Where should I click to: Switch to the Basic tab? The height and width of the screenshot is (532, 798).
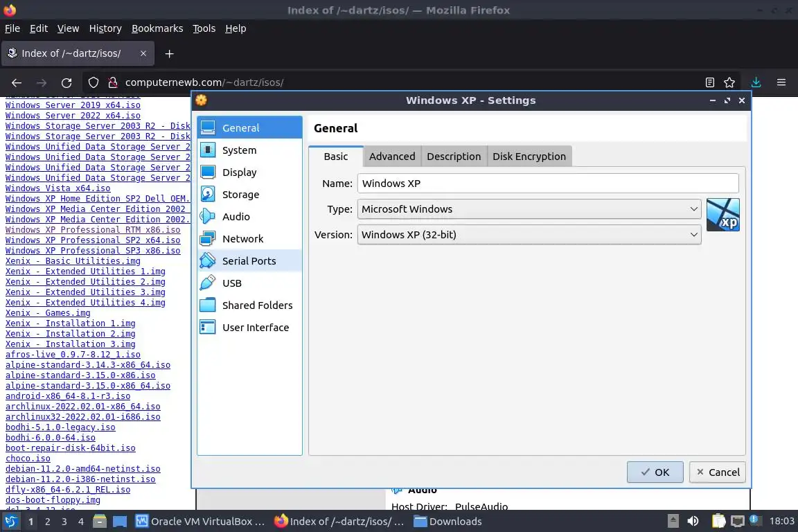pos(336,157)
